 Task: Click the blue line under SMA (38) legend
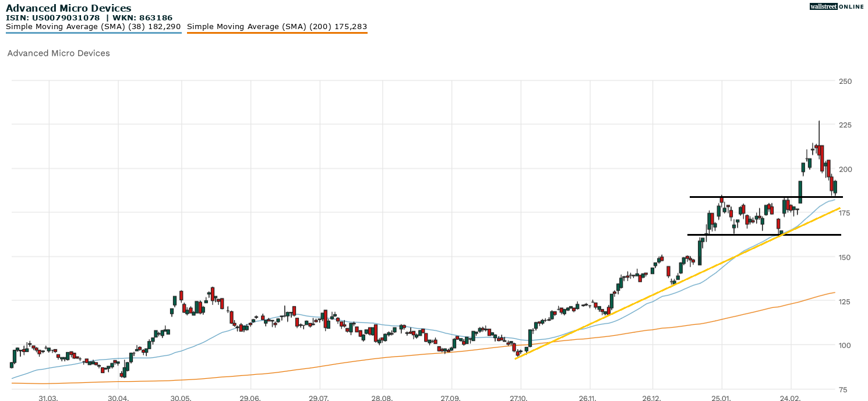pos(93,33)
